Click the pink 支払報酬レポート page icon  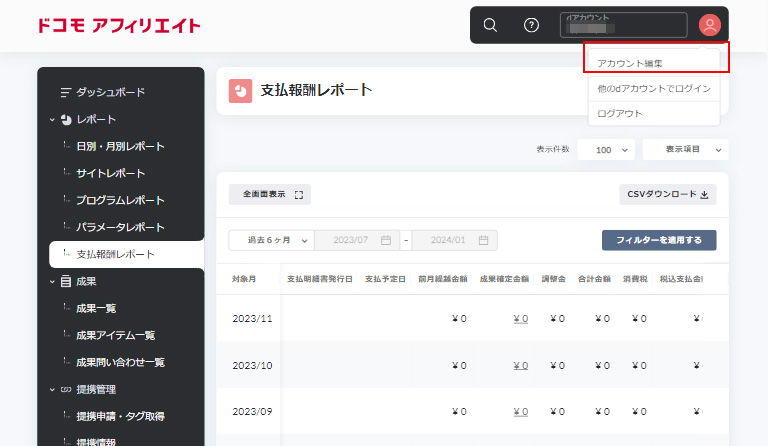coord(240,91)
